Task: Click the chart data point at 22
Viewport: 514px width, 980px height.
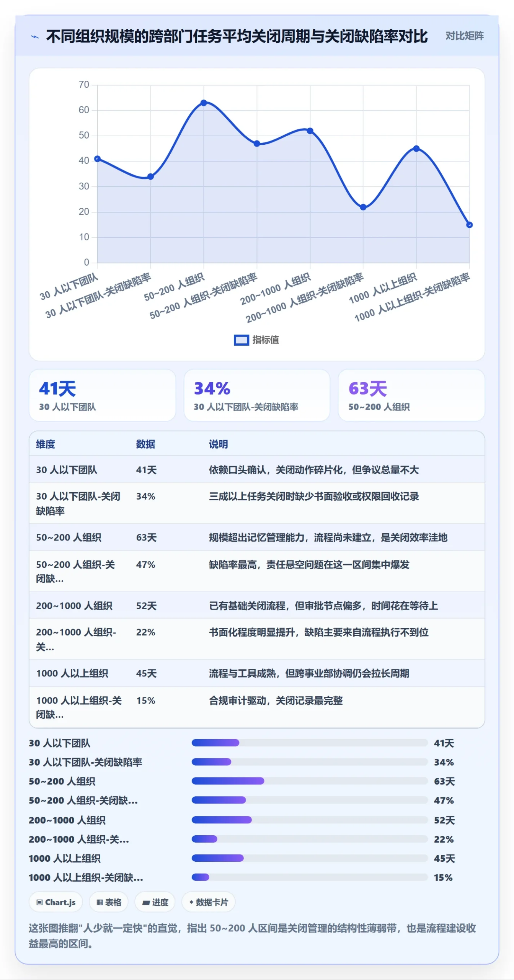Action: (x=363, y=207)
